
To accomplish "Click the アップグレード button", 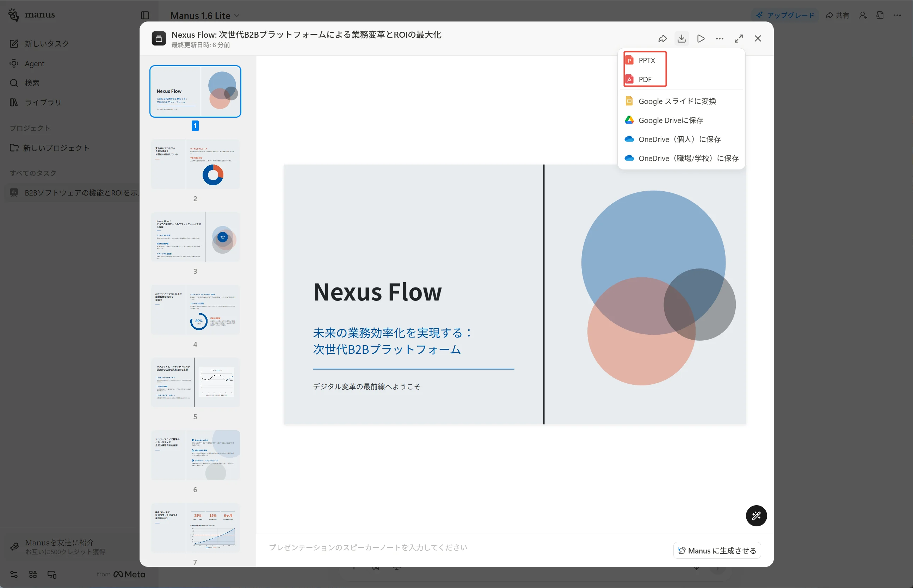I will pyautogui.click(x=786, y=15).
